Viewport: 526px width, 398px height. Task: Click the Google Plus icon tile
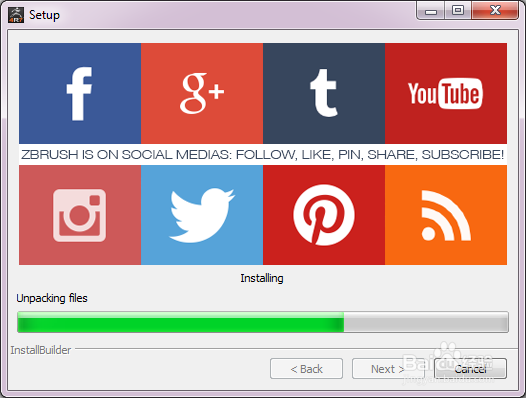pos(202,93)
